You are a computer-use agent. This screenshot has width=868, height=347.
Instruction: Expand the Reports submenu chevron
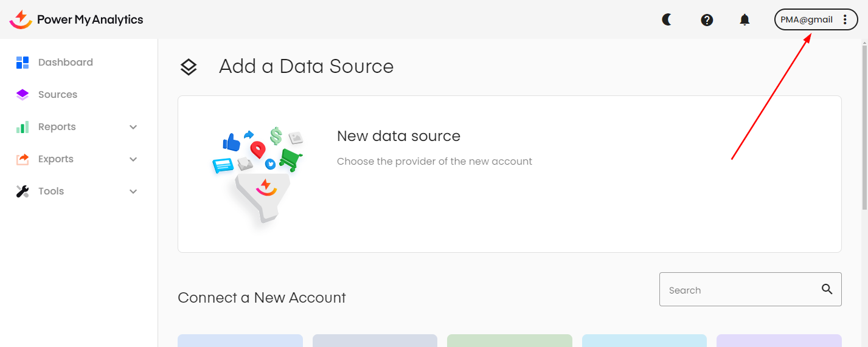click(x=134, y=127)
